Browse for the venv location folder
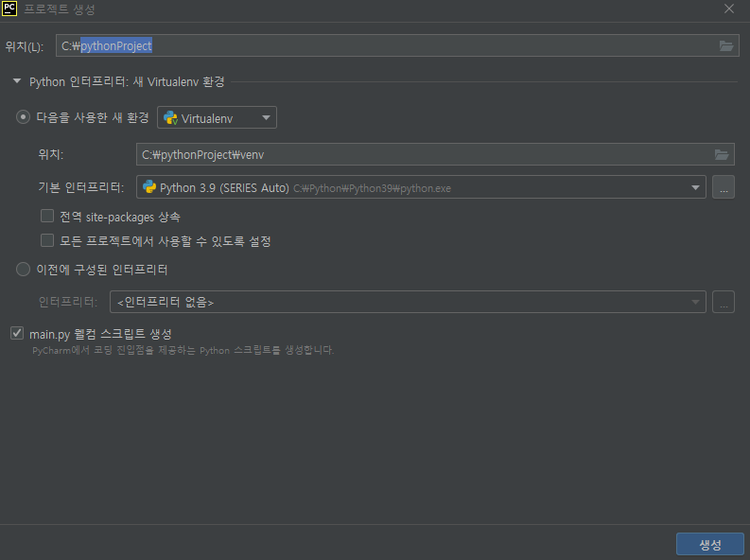The height and width of the screenshot is (560, 750). 722,154
